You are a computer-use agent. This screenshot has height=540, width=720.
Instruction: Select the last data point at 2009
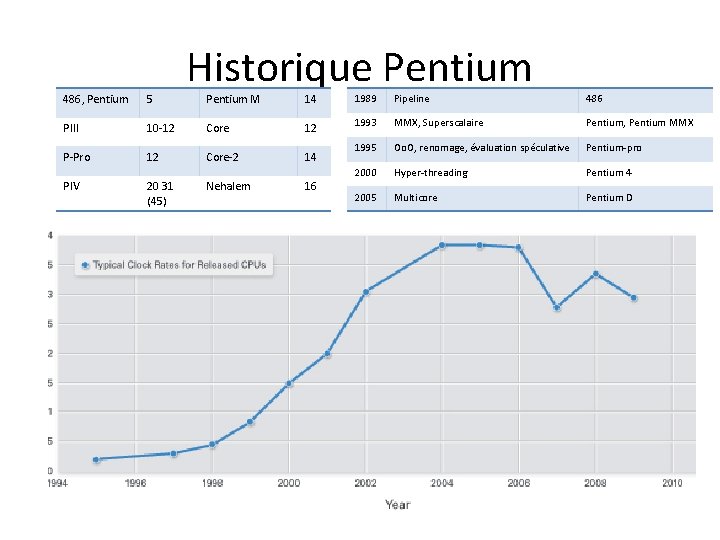click(x=634, y=298)
